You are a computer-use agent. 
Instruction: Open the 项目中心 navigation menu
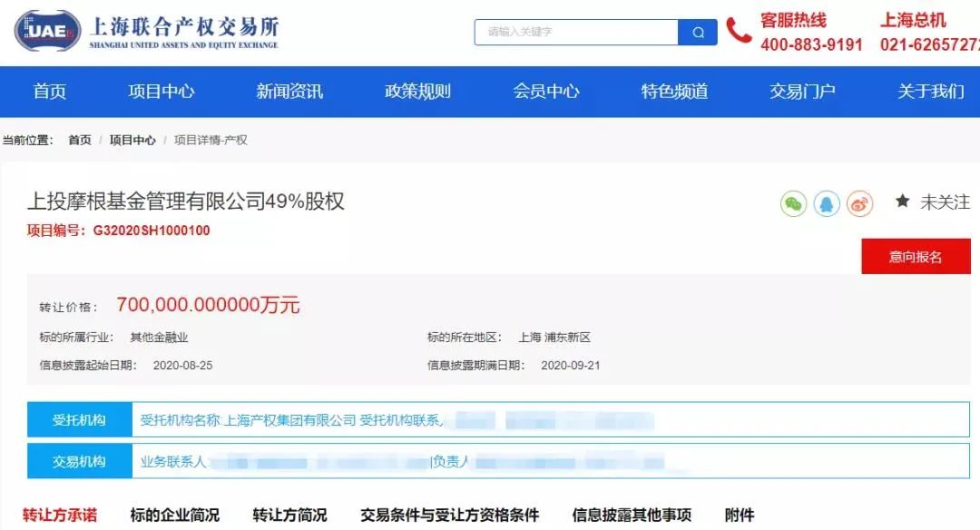[x=162, y=92]
